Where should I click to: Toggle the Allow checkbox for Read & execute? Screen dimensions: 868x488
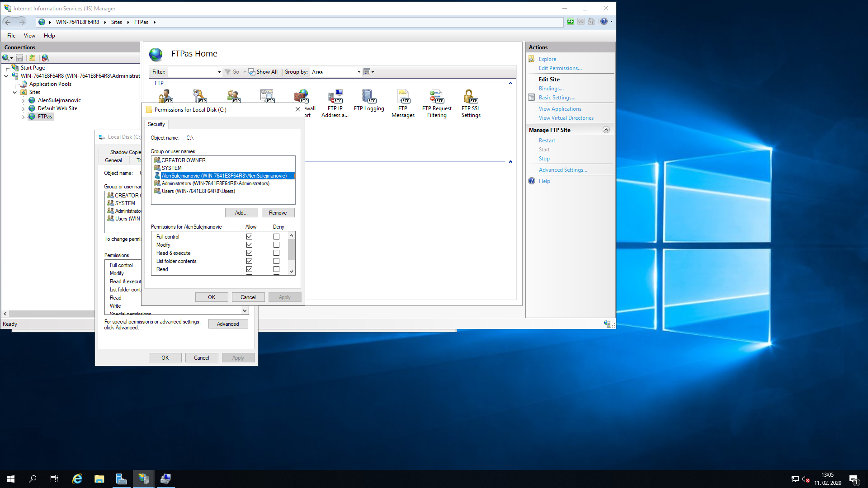click(x=249, y=253)
